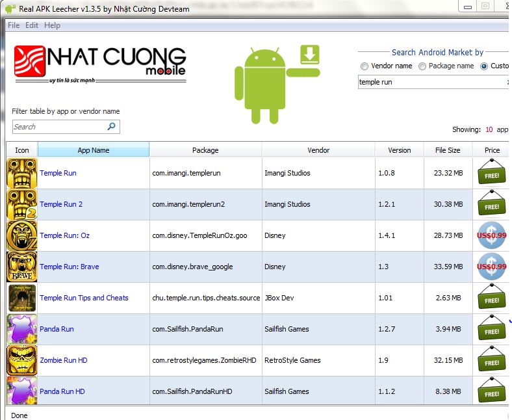
Task: Click the market search box containing temple run
Action: point(433,82)
